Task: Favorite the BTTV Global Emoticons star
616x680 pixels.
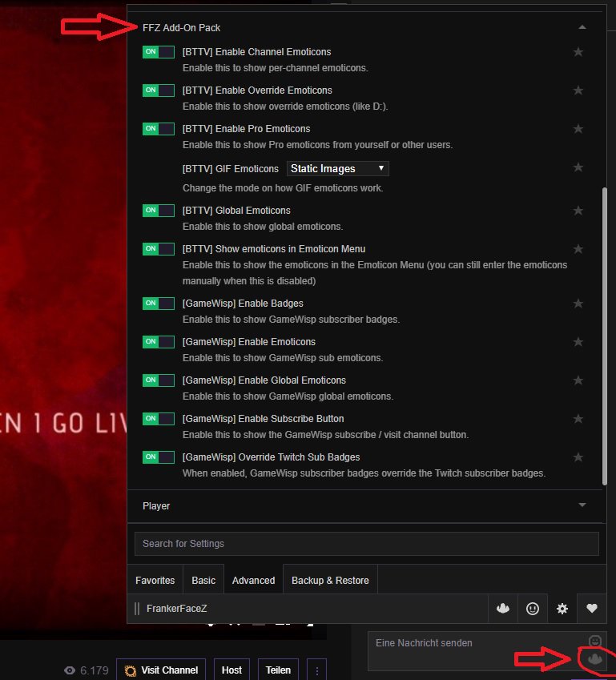Action: point(578,211)
